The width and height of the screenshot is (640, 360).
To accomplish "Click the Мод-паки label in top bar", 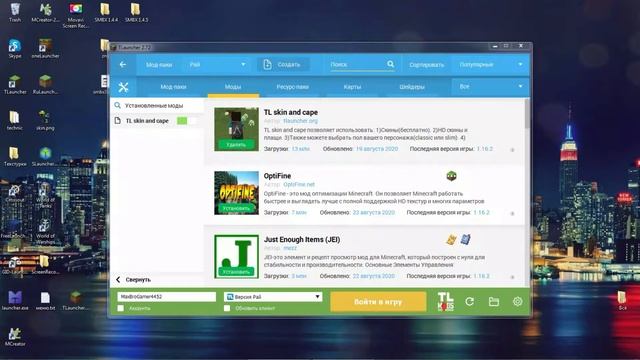I will point(159,64).
